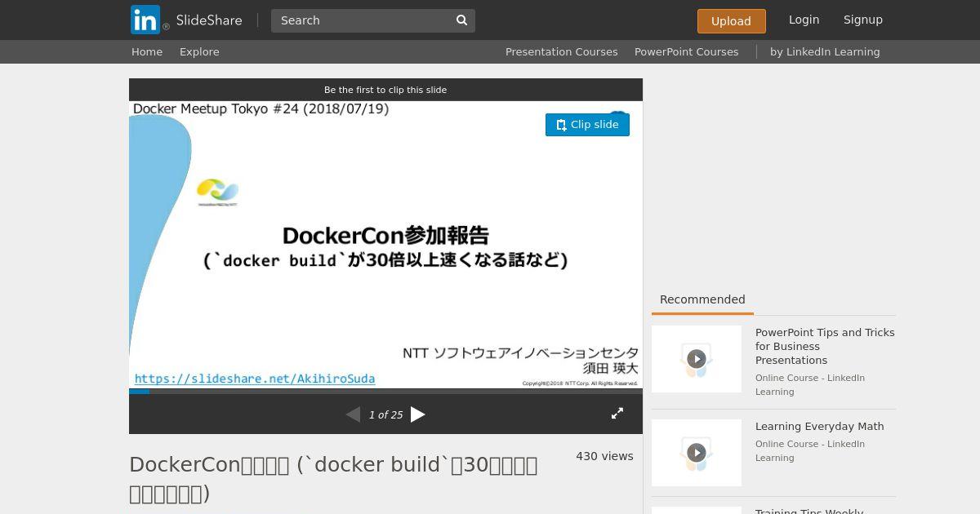Screen dimensions: 980x514
Task: Click the '1 of 25' slide counter
Action: pos(385,414)
